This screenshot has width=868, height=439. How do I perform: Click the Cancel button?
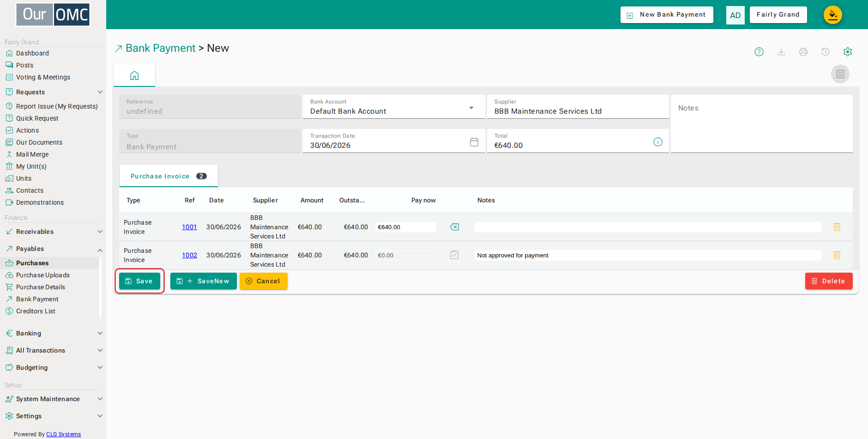[x=264, y=281]
